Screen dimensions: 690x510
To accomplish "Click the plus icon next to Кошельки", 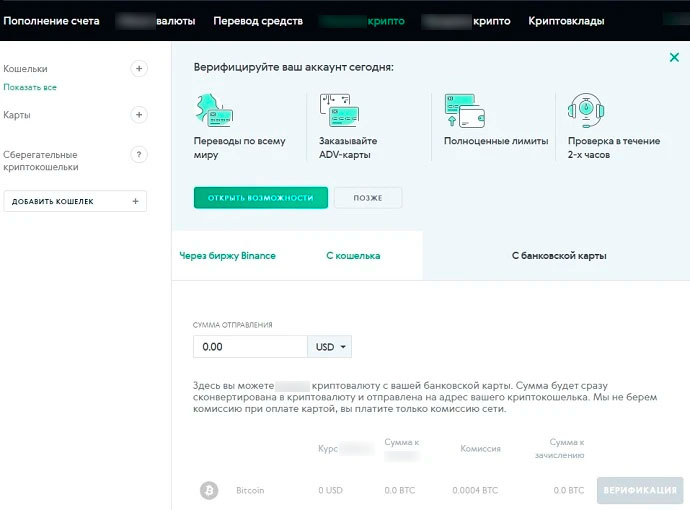I will tap(139, 69).
